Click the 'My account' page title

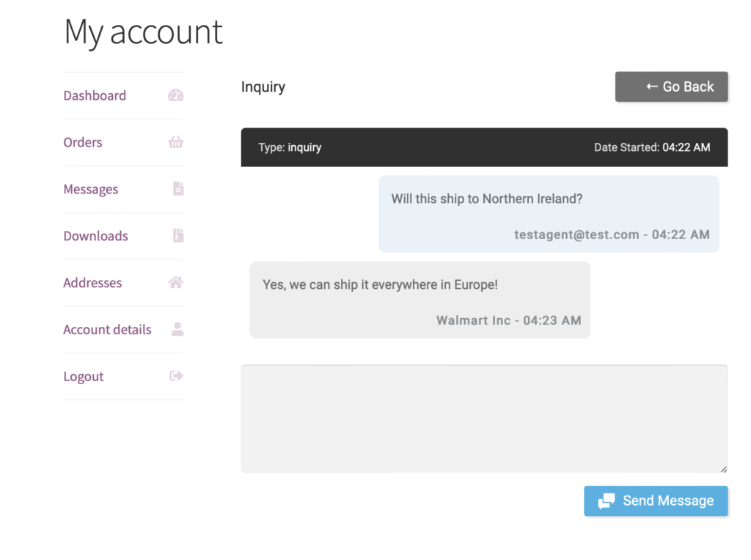click(x=143, y=32)
